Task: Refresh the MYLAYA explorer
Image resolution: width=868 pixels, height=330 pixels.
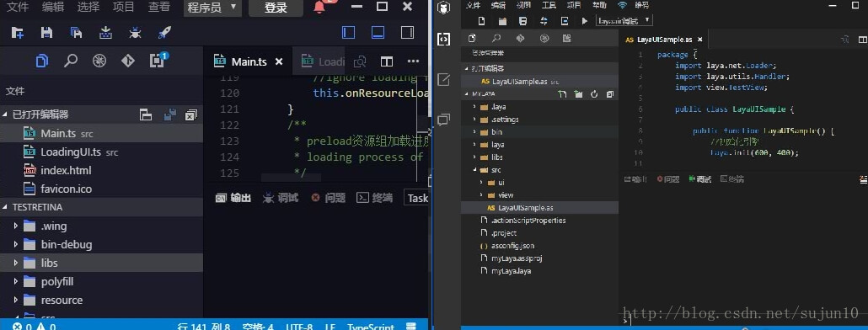Action: pos(594,94)
